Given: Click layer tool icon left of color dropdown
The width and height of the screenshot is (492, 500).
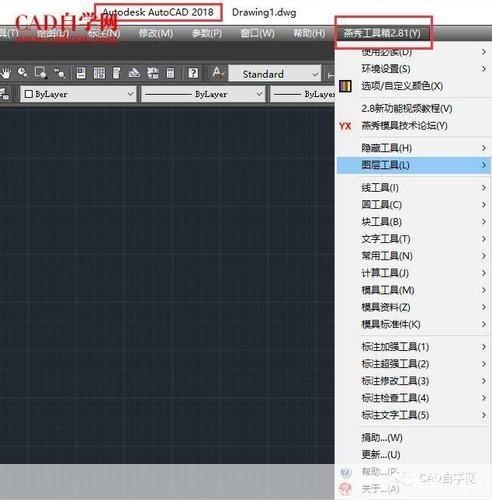Looking at the screenshot, I should click(5, 94).
